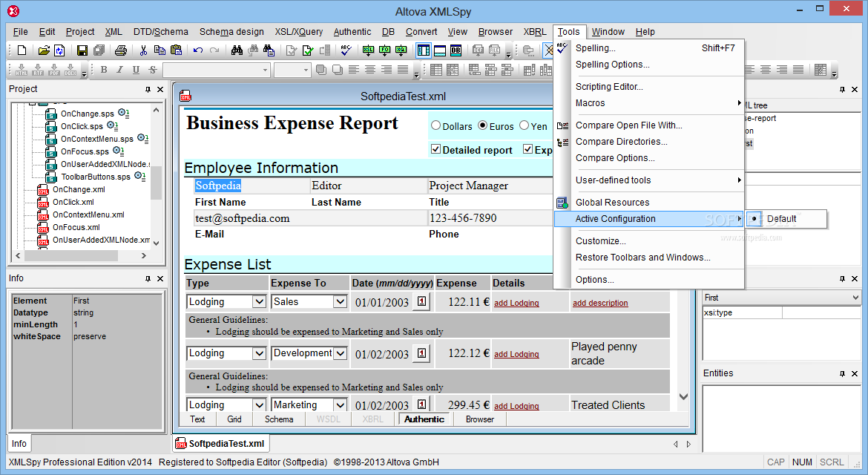
Task: Open file using the folder icon
Action: pos(43,51)
